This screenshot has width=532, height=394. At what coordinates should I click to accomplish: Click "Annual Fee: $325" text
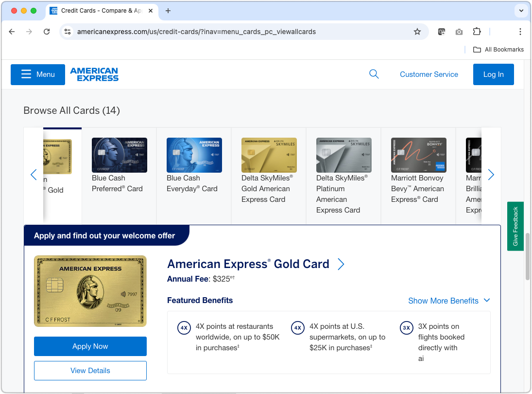[x=201, y=279]
